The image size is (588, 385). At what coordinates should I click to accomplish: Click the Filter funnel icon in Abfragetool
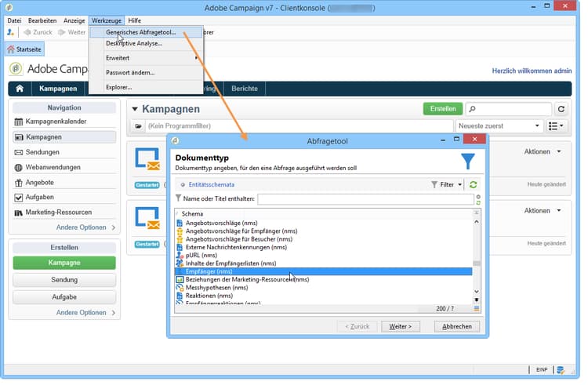click(434, 184)
